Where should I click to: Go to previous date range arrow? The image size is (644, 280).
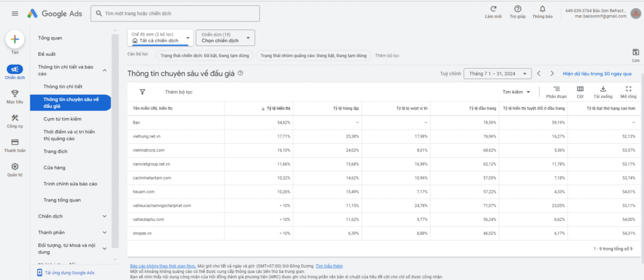click(x=539, y=74)
